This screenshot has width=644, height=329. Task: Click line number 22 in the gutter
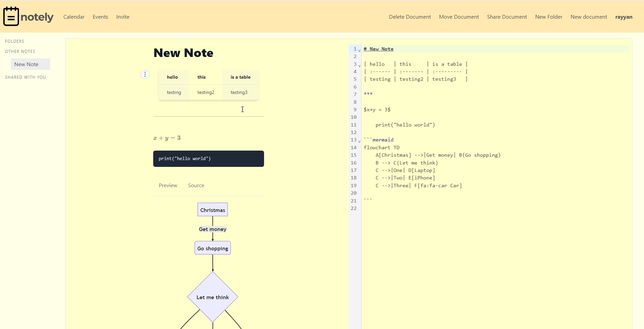coord(354,208)
